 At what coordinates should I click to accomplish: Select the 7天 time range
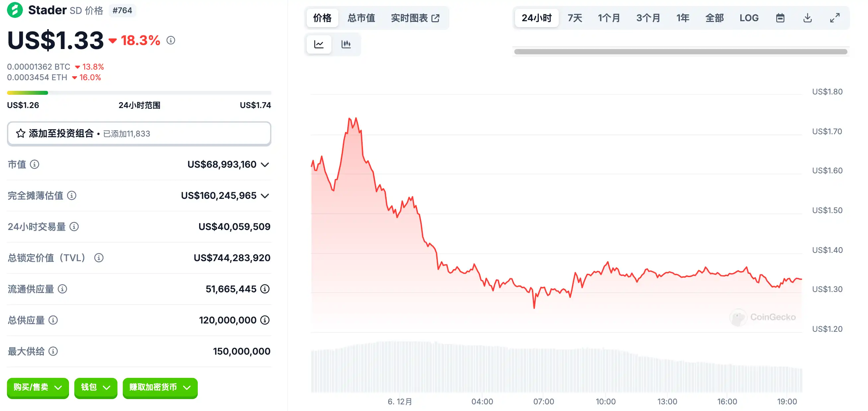click(x=574, y=18)
